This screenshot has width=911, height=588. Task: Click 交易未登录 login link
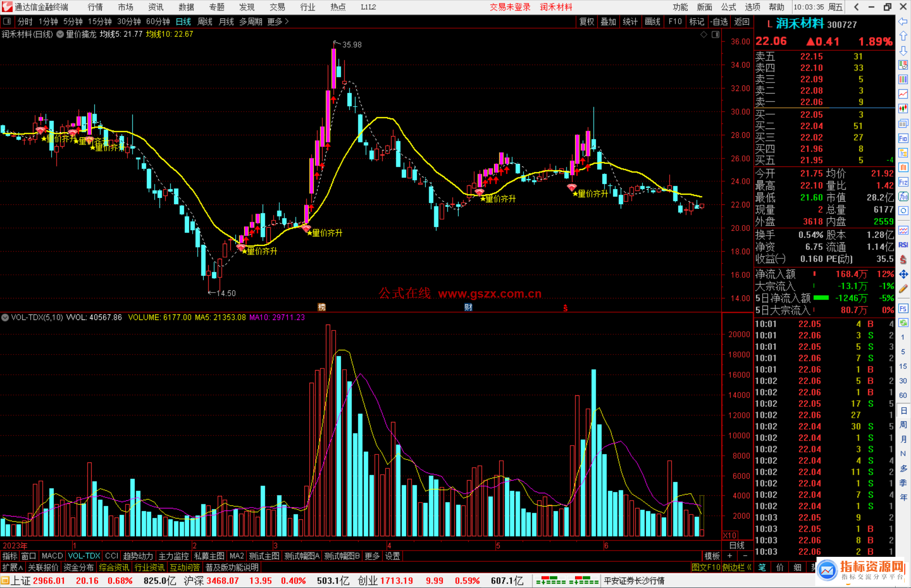pos(510,7)
